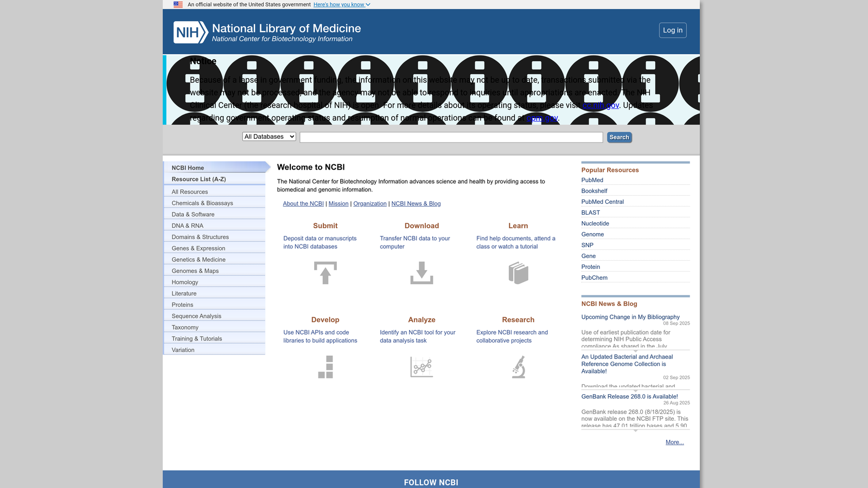Viewport: 868px width, 488px height.
Task: Open the PubMed popular resource link
Action: 592,180
